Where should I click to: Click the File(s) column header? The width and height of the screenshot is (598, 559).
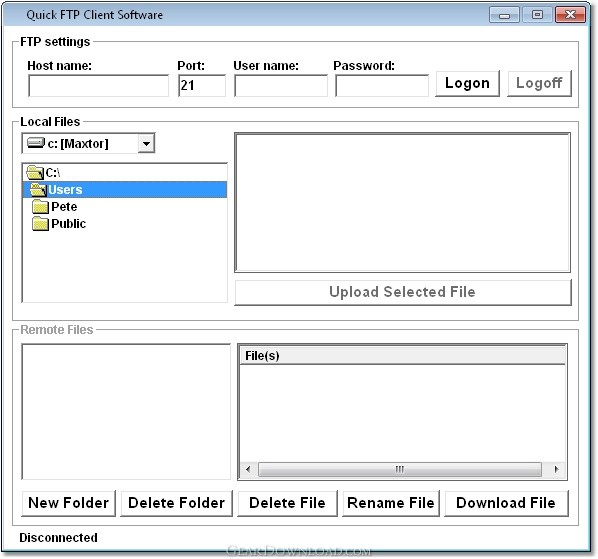pyautogui.click(x=402, y=356)
